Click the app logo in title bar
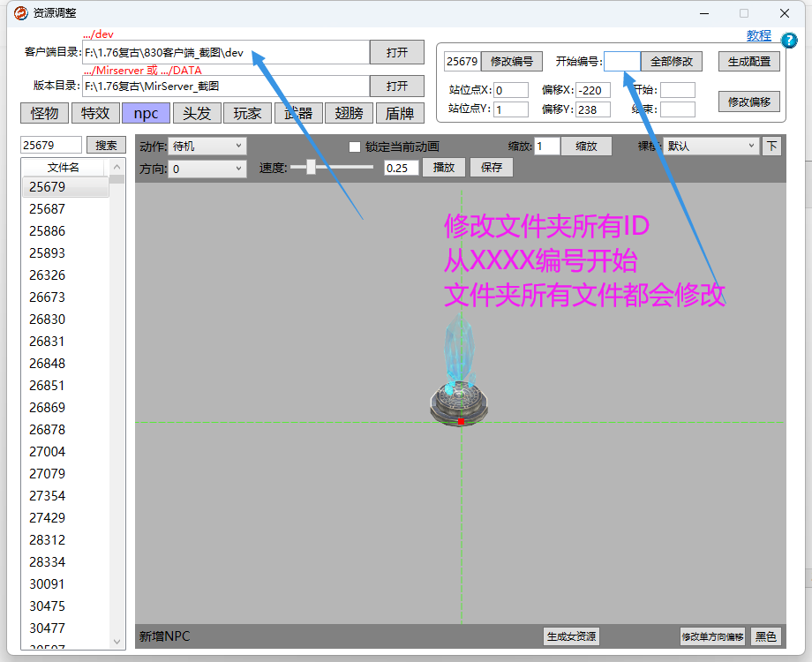The height and width of the screenshot is (662, 812). coord(20,13)
